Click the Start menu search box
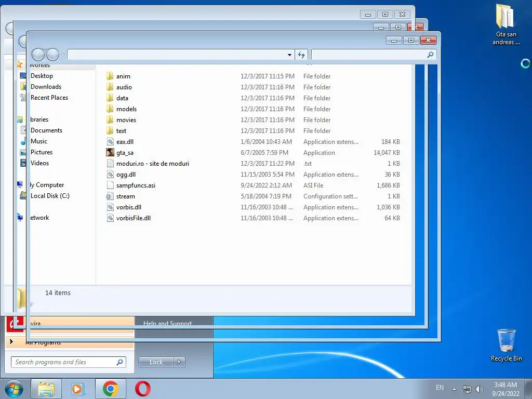532x399 pixels. 69,362
